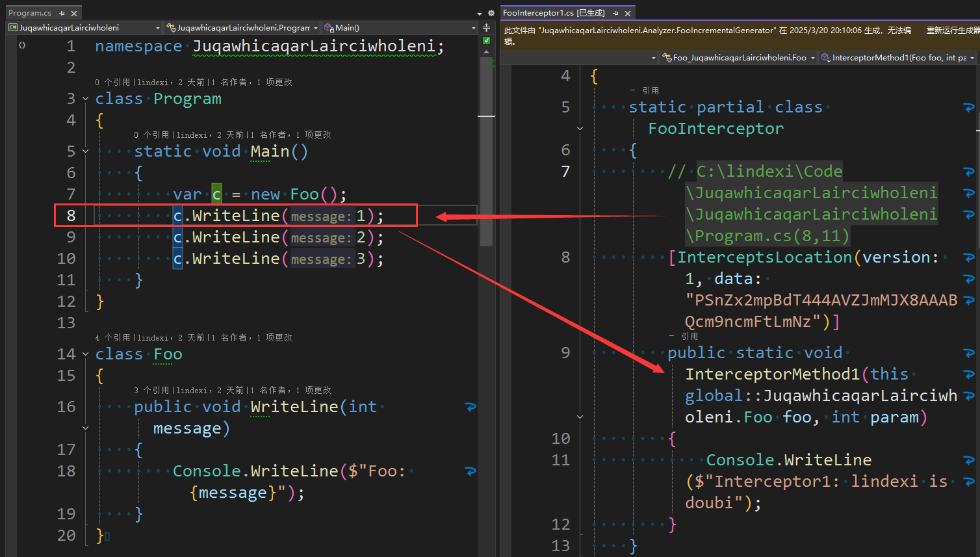The image size is (980, 557).
Task: Unpin the Program.cs tab
Action: (61, 12)
